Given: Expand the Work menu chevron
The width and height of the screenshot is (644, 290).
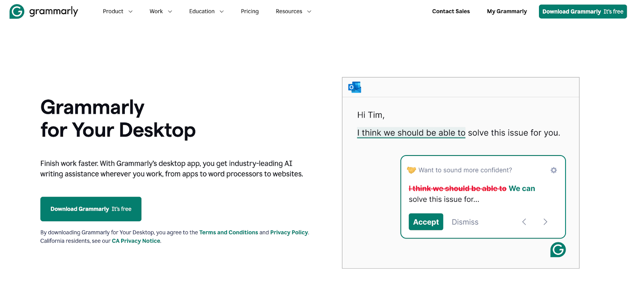Looking at the screenshot, I should pyautogui.click(x=170, y=12).
